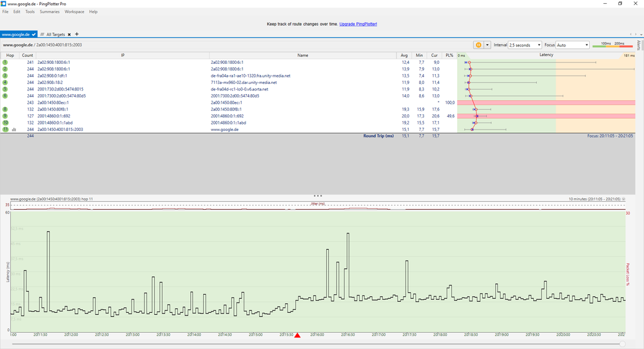Image resolution: width=644 pixels, height=349 pixels.
Task: Select the 2a00:1450:80ec::1 IP cell
Action: coord(53,103)
